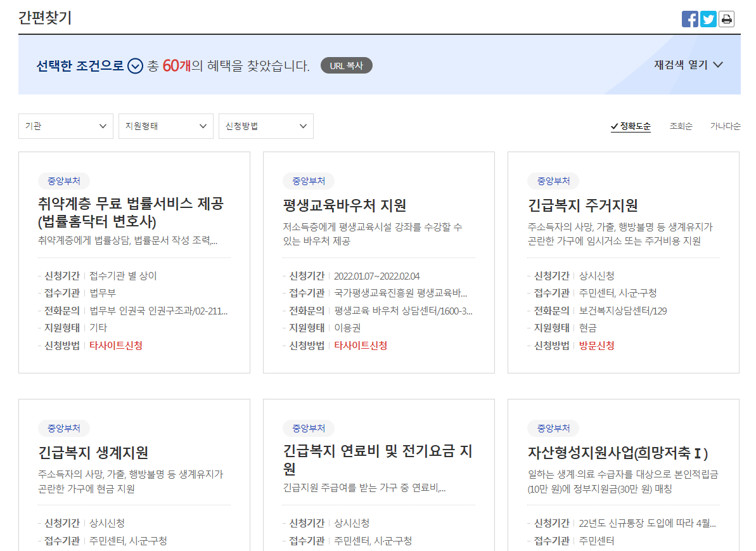756x551 pixels.
Task: Click 국가평생교육진흥원 접수기관 text
Action: pos(400,294)
